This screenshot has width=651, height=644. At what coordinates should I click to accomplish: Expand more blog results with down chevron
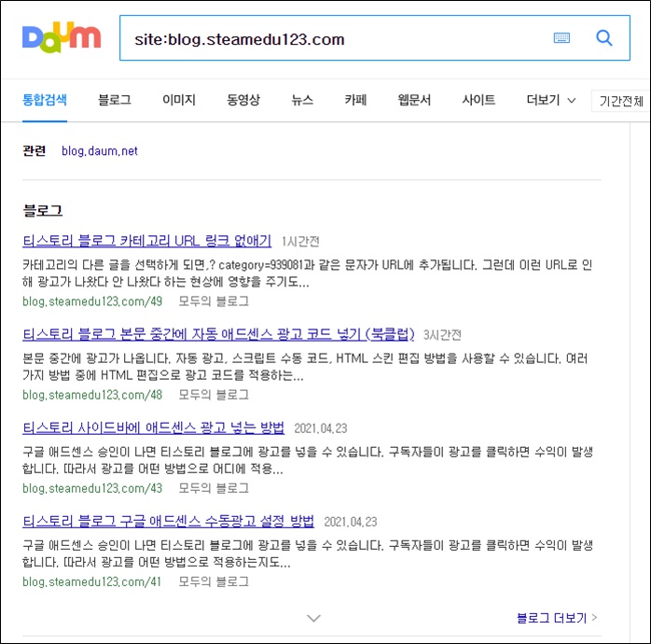click(313, 618)
